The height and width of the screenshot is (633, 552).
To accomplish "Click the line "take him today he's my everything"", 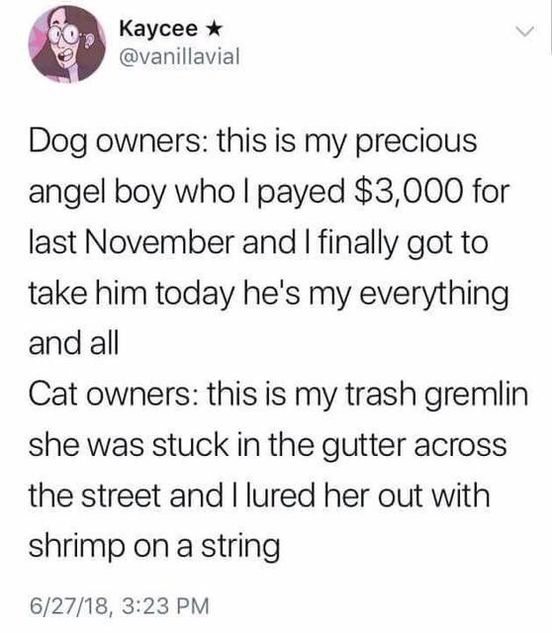I will point(269,295).
